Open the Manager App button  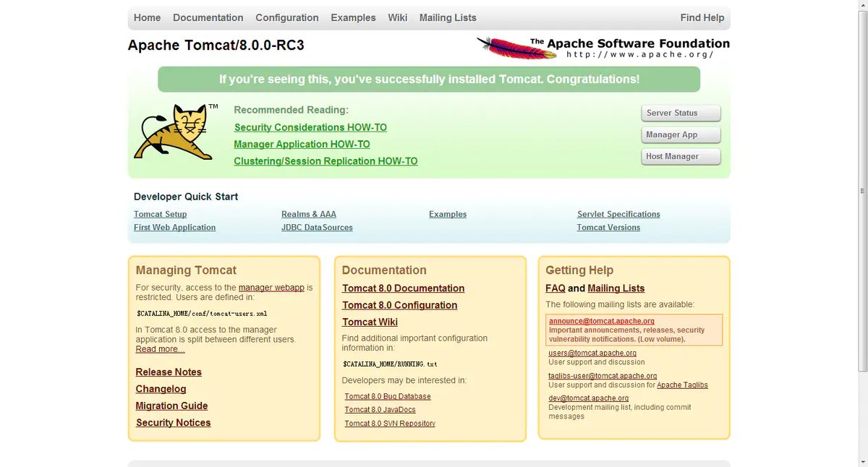tap(681, 134)
